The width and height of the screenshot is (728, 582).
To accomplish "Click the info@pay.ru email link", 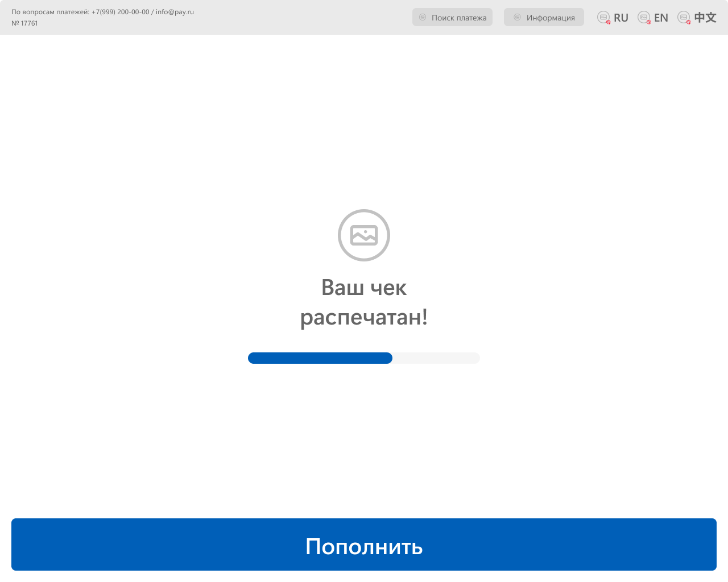I will click(174, 11).
